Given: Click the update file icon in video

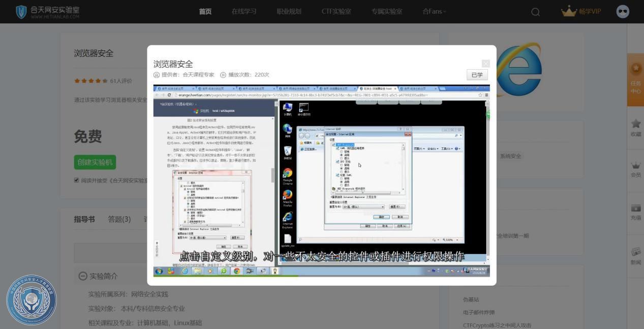Looking at the screenshot, I should tap(288, 240).
